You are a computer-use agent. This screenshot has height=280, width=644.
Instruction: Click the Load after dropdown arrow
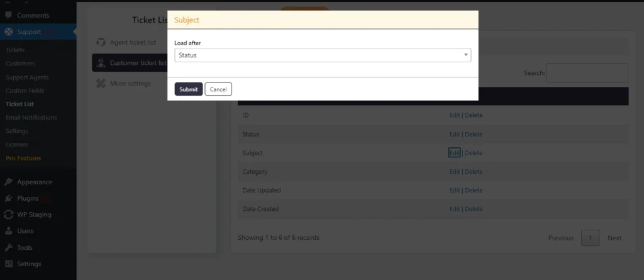pyautogui.click(x=466, y=55)
